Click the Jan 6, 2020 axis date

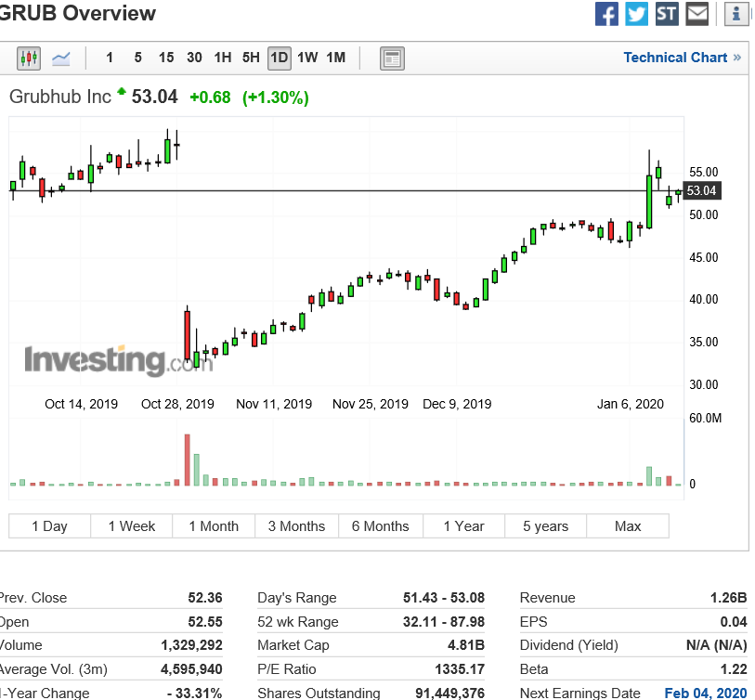point(631,404)
